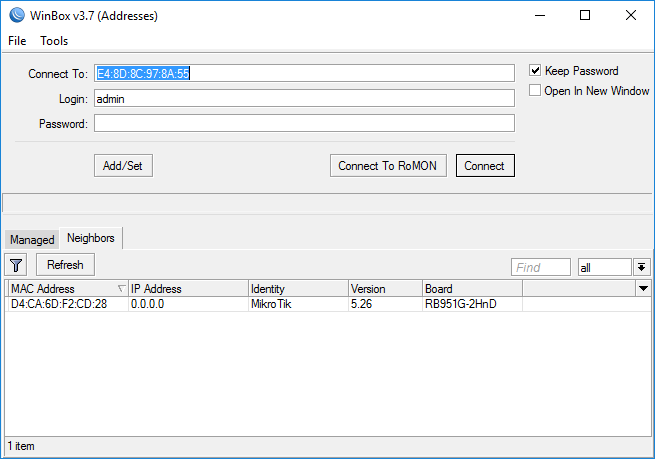Click the Connect To RoMON button
Viewport: 655px width, 459px height.
click(388, 166)
